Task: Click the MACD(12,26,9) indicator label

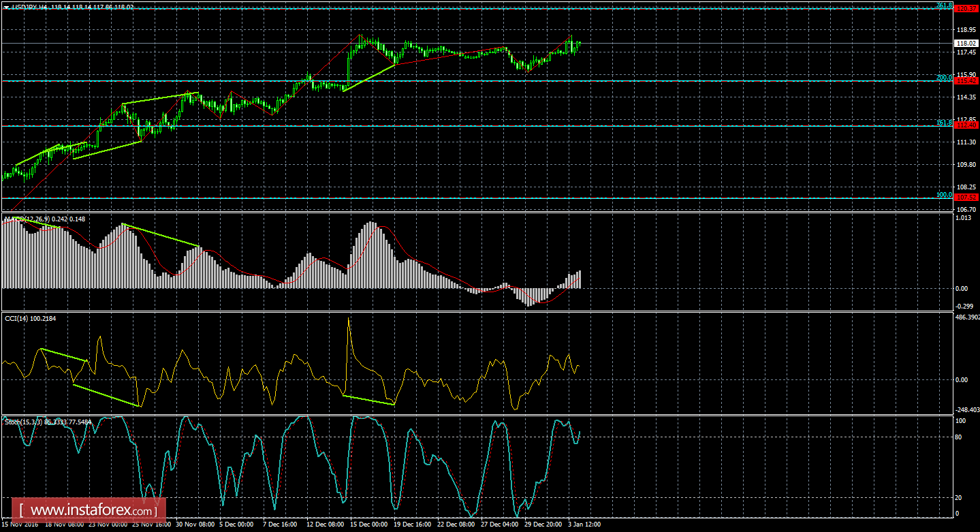Action: 27,219
